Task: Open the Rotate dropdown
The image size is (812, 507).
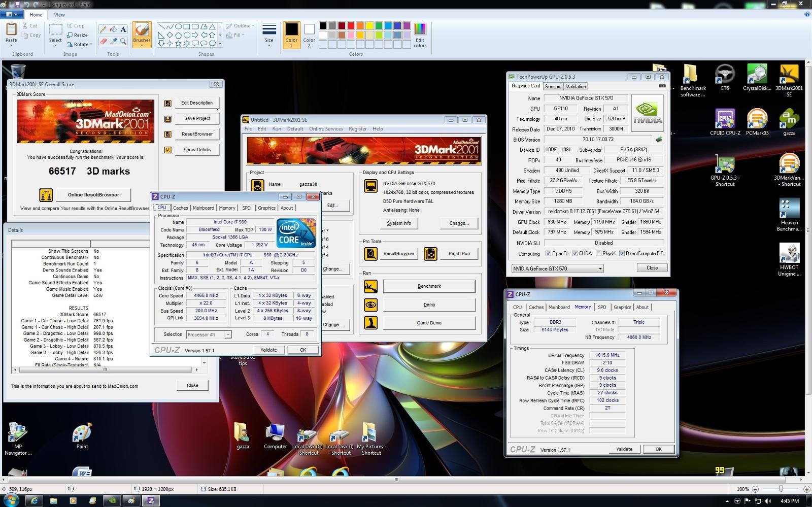Action: 80,44
